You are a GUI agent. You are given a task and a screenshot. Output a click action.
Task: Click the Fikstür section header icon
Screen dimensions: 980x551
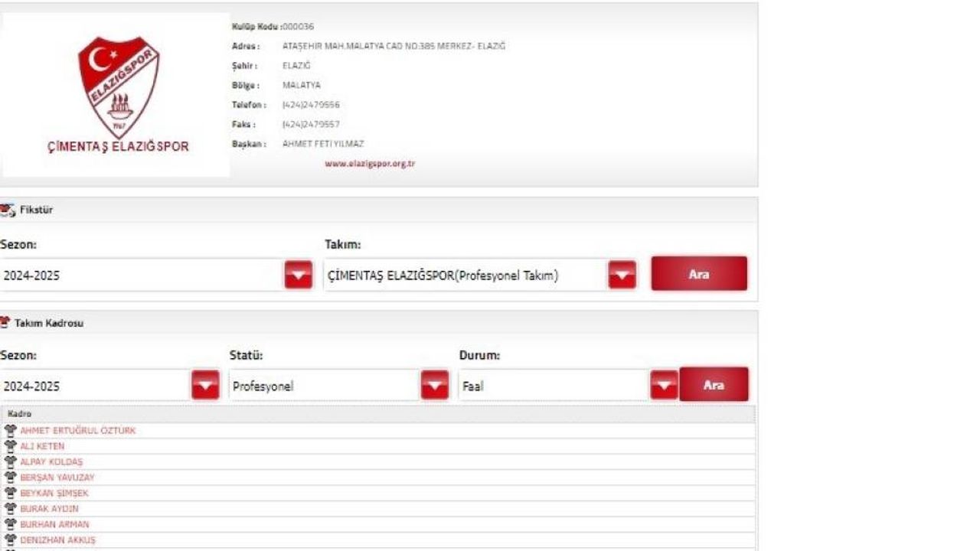point(7,210)
